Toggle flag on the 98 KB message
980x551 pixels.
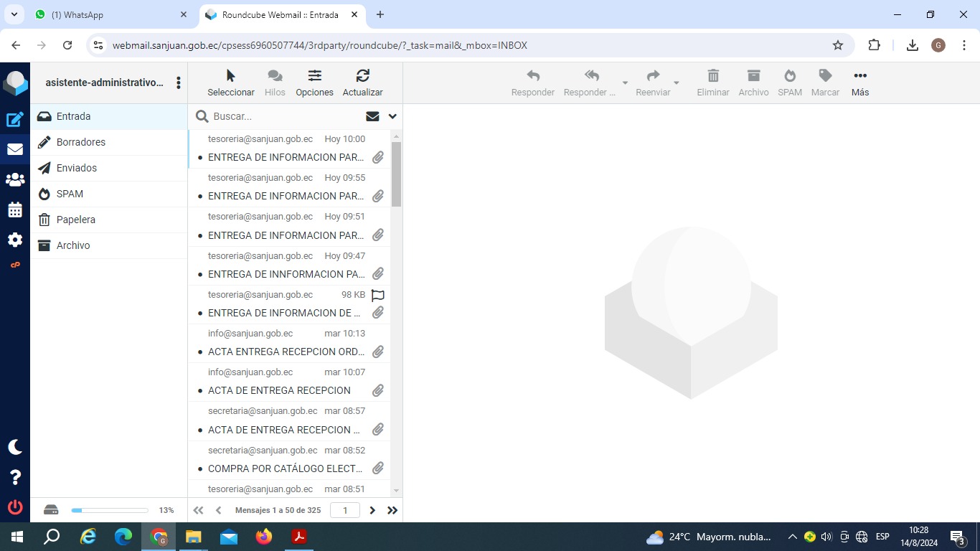pyautogui.click(x=378, y=295)
